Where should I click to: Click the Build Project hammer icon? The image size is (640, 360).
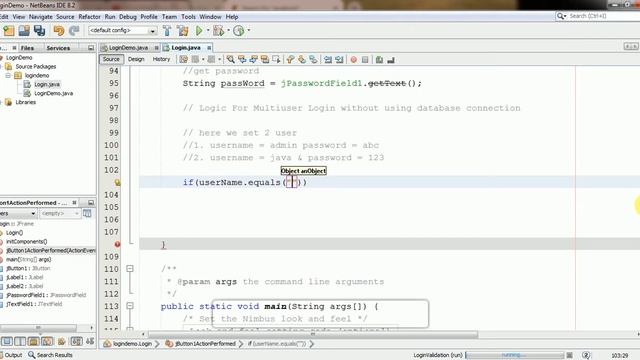point(167,31)
